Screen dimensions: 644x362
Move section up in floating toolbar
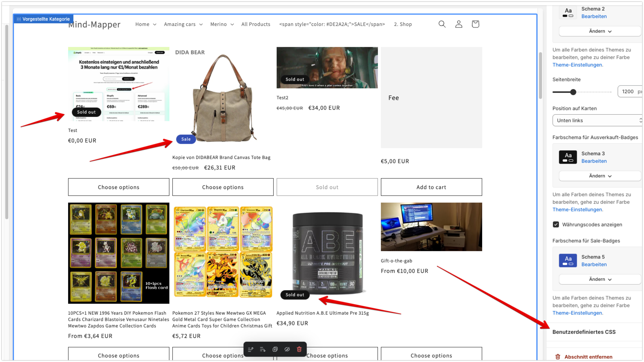(x=250, y=349)
